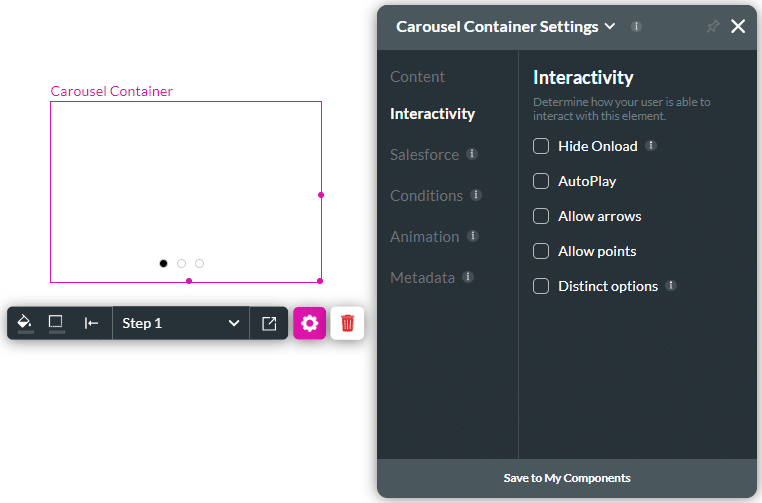The image size is (762, 503).
Task: Open the Step 1 dropdown
Action: point(180,323)
